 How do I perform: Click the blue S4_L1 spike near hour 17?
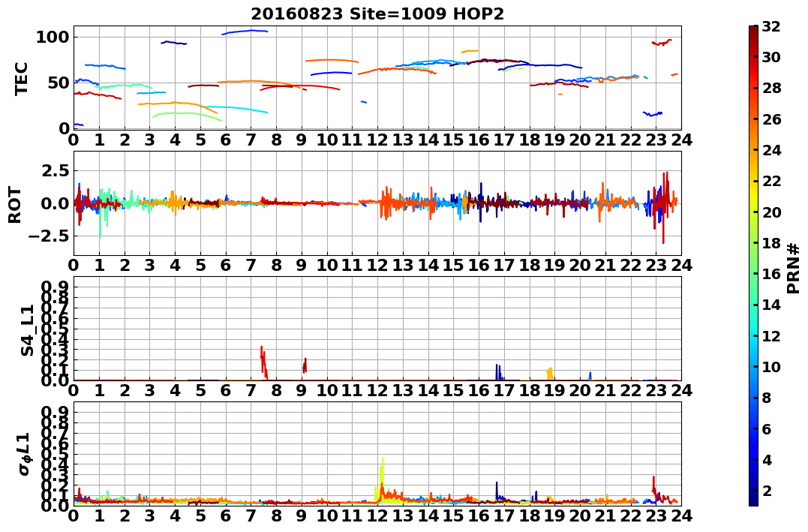(498, 371)
